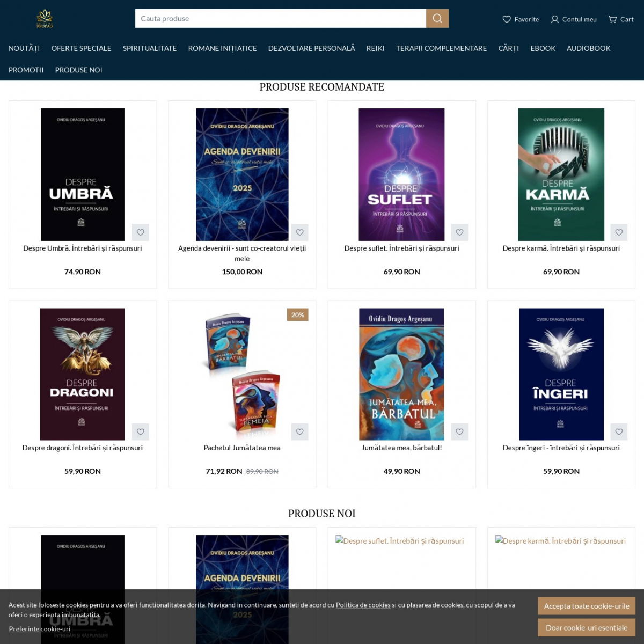Click Despre Karmă book cover image
This screenshot has width=644, height=644.
tap(561, 174)
